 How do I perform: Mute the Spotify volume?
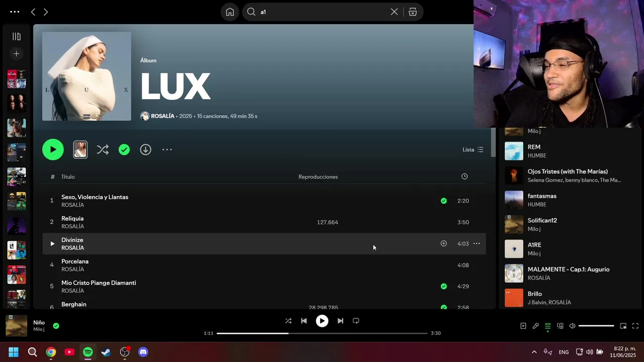pos(572,326)
